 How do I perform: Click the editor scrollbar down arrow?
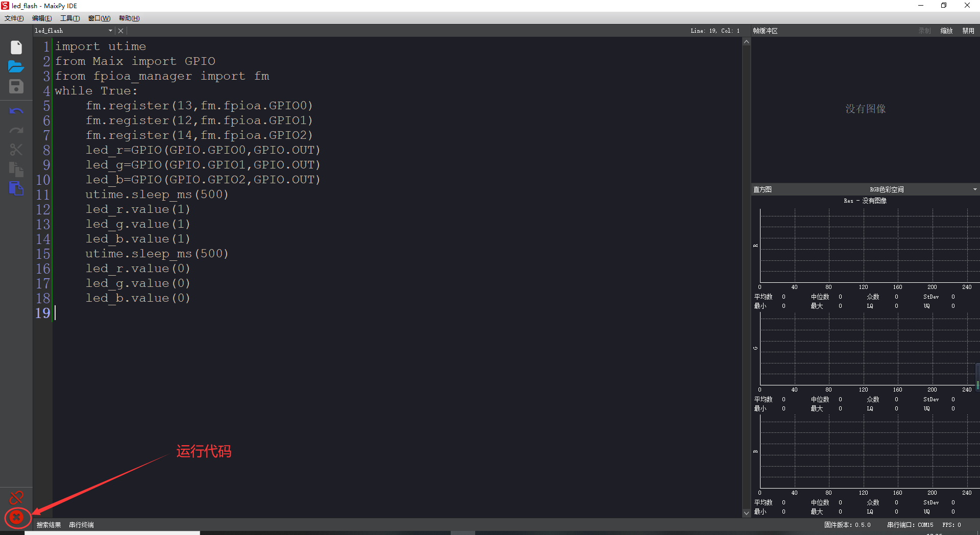pos(746,513)
